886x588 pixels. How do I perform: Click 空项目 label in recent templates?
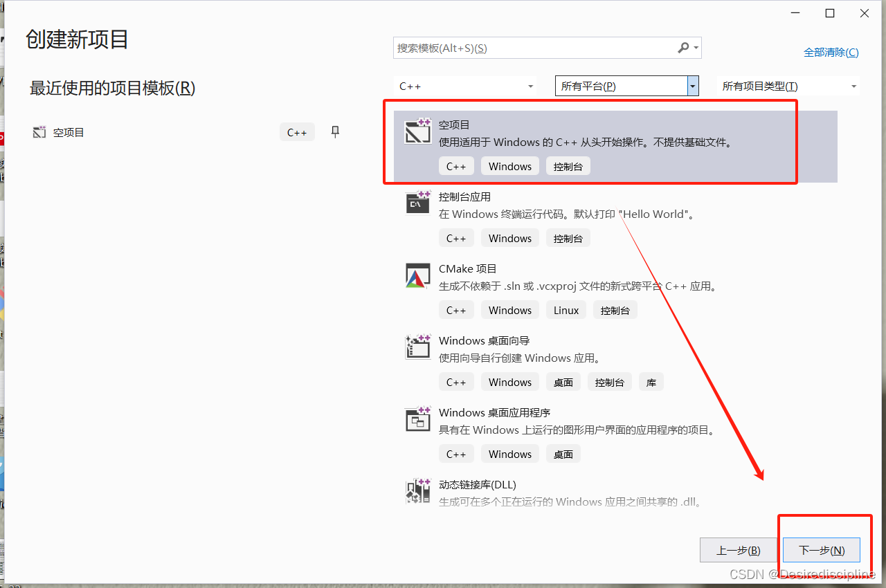[69, 132]
